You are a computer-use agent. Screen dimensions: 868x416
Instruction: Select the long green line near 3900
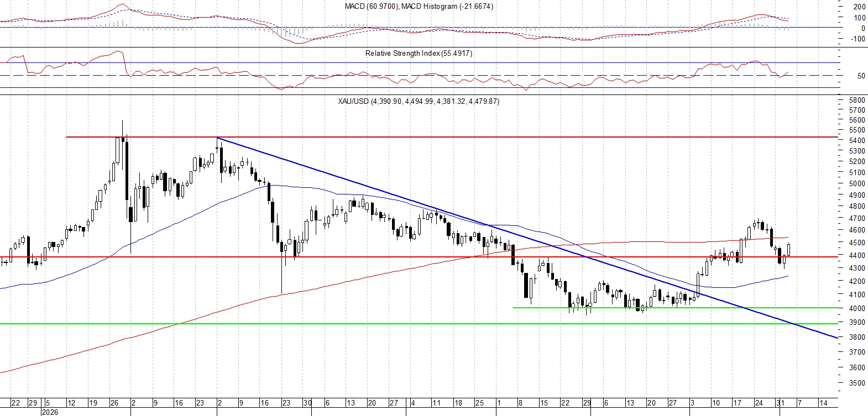coord(419,324)
